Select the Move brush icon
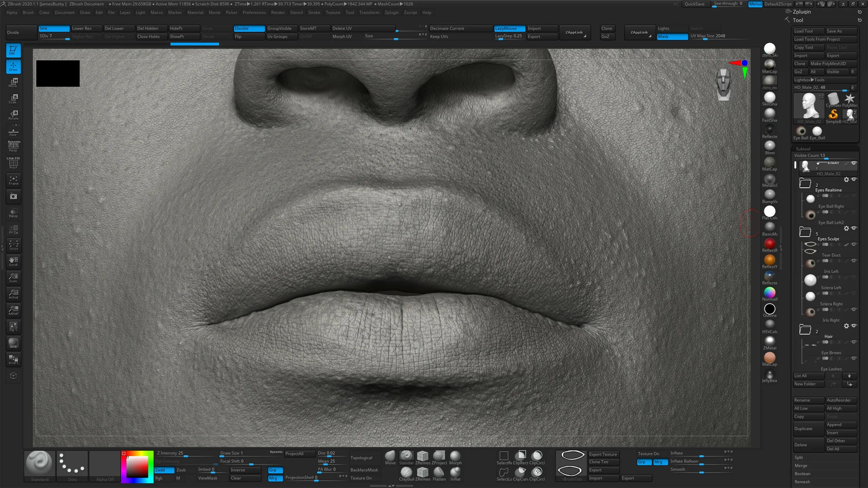Viewport: 868px width, 488px height. tap(390, 456)
